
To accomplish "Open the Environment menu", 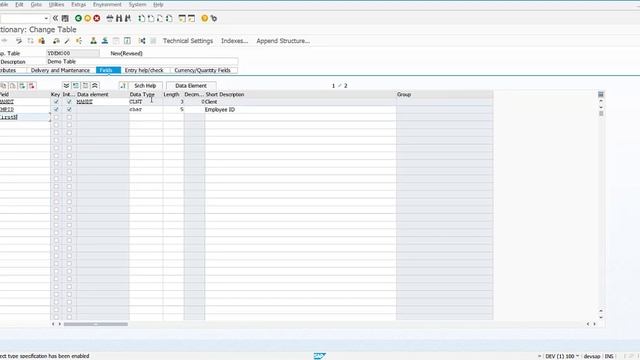I will pos(107,4).
